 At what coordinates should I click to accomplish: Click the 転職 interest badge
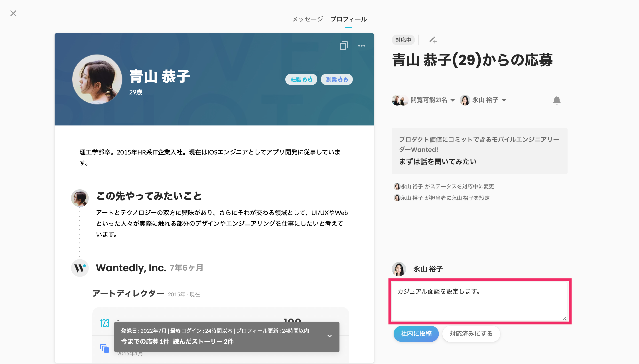(301, 80)
